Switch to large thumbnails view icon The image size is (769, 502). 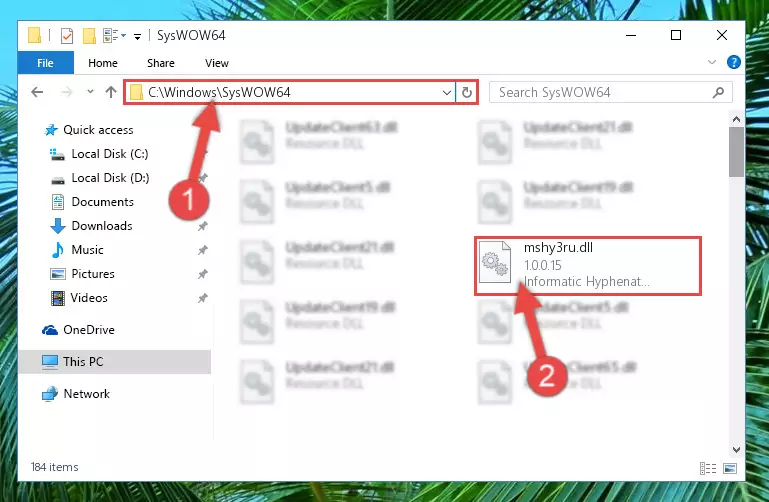pos(730,469)
